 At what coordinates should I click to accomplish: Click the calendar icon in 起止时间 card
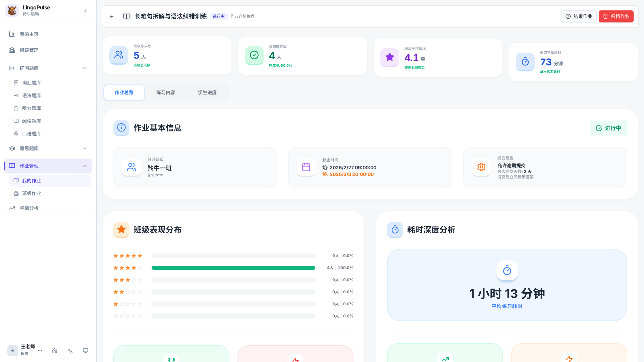(x=306, y=167)
